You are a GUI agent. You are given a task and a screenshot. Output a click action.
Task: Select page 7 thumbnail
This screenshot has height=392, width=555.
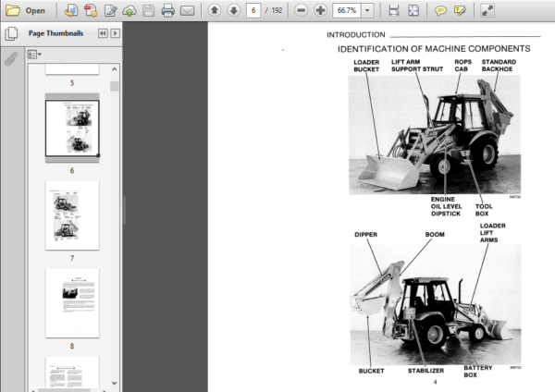[72, 215]
